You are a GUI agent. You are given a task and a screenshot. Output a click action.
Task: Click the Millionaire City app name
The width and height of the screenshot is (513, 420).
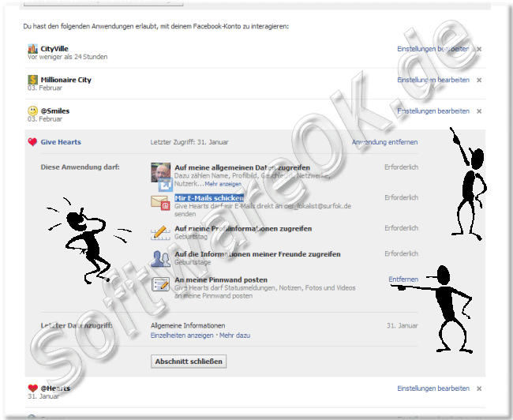[x=66, y=80]
